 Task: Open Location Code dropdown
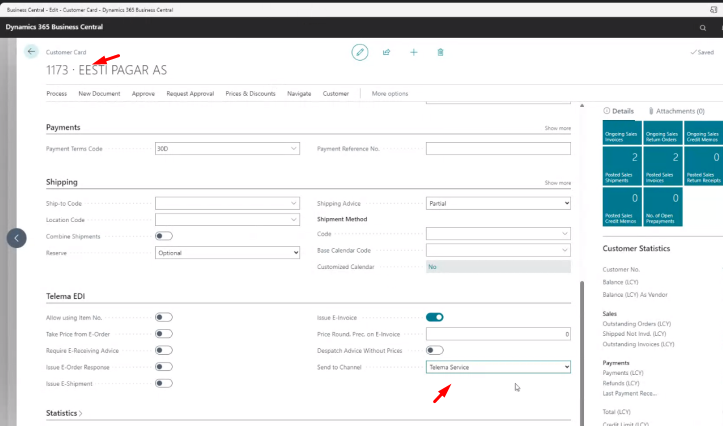pyautogui.click(x=293, y=220)
